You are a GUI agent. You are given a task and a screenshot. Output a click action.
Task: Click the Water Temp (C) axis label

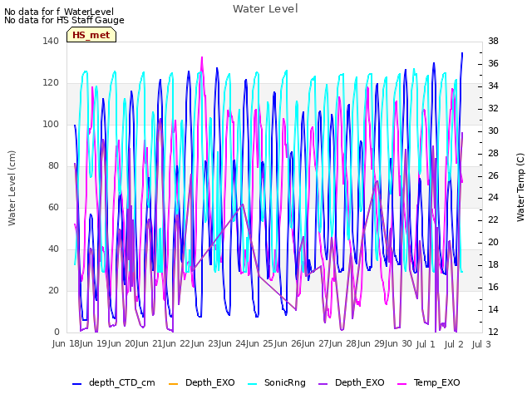[520, 187]
